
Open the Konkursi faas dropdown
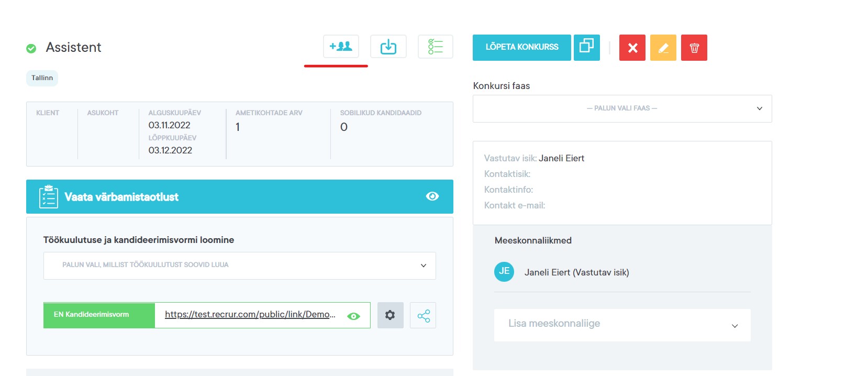coord(622,108)
